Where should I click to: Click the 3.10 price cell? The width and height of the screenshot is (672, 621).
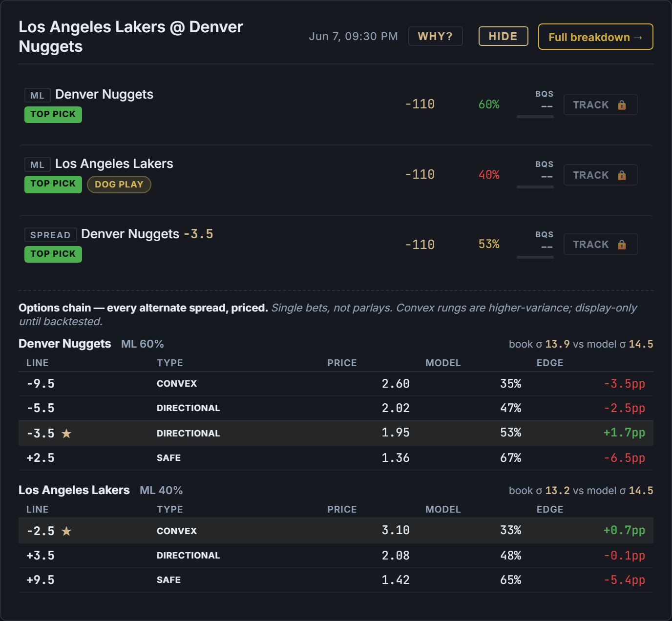(396, 530)
